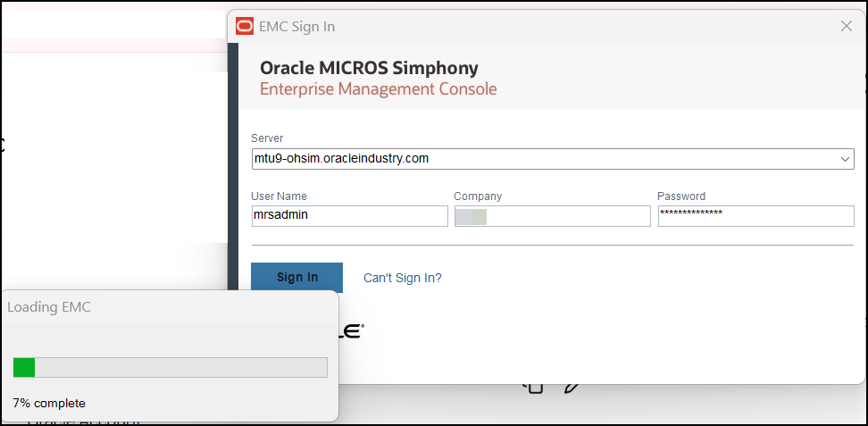The height and width of the screenshot is (426, 868).
Task: Click the User Name field with mrsadmin
Action: (x=349, y=216)
